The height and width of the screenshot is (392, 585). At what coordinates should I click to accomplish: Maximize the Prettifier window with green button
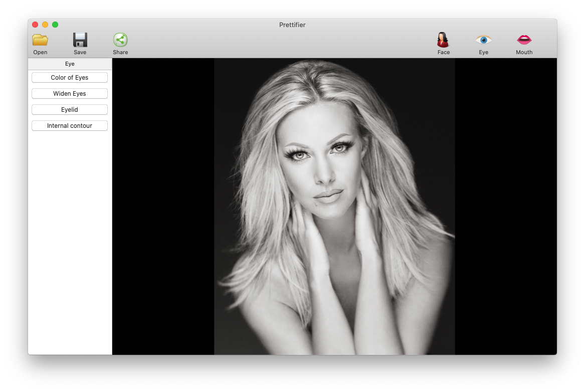[55, 25]
